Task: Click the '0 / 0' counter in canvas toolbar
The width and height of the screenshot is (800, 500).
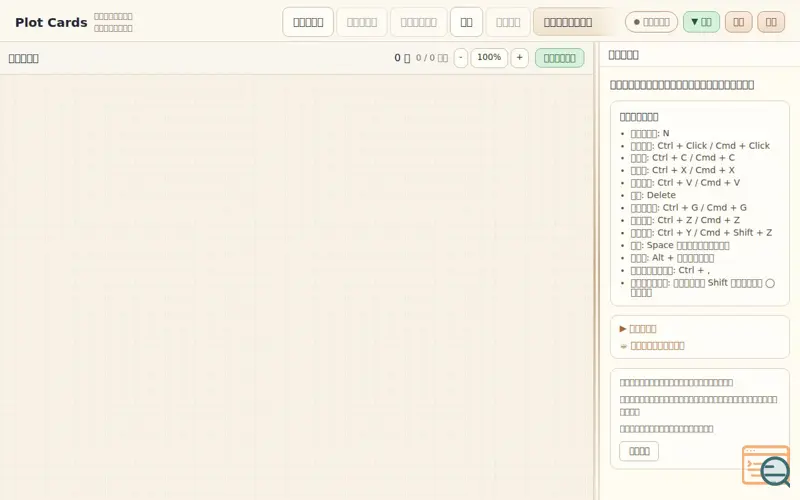Action: (432, 58)
